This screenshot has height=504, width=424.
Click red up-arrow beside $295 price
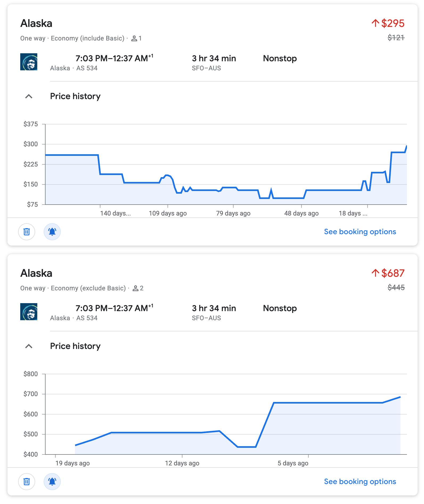pyautogui.click(x=375, y=23)
